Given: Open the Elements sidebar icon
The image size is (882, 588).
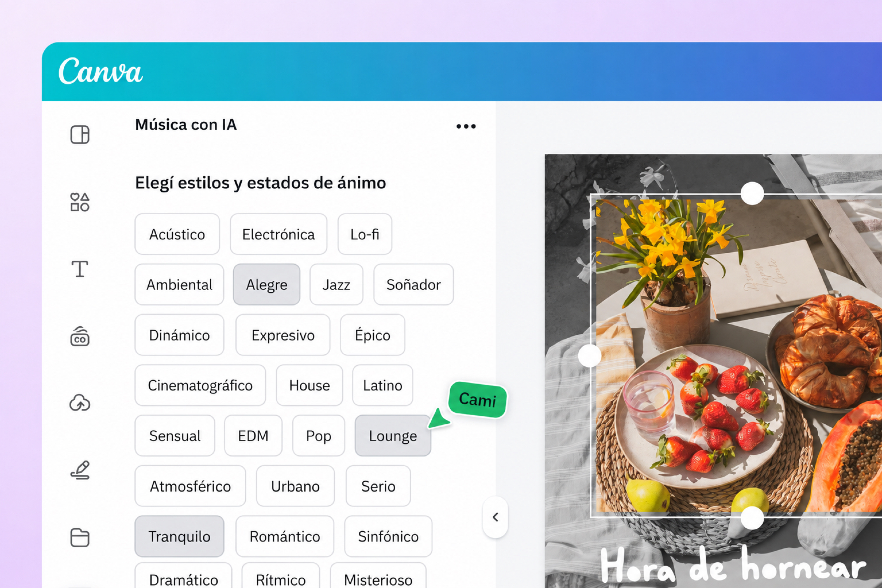Looking at the screenshot, I should [x=80, y=202].
